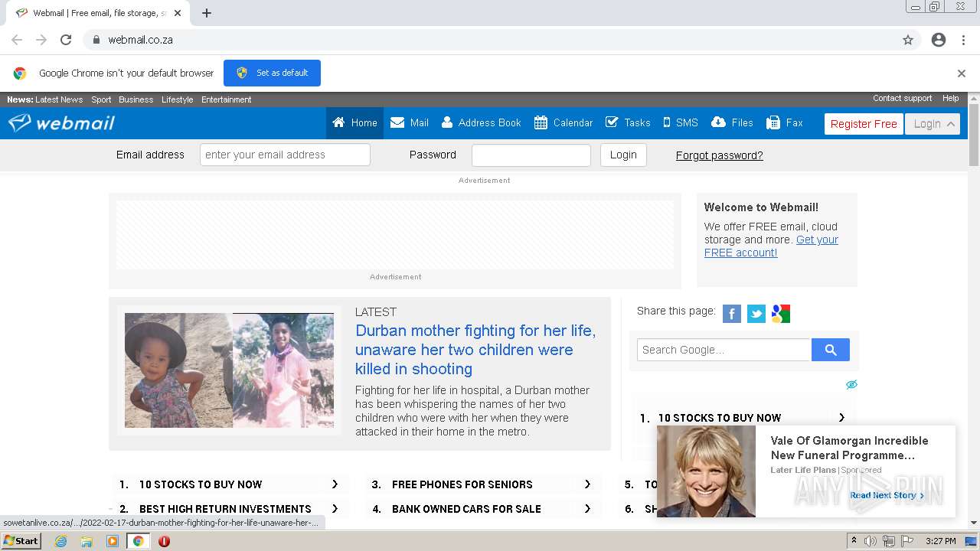
Task: Follow the Get your FREE account link
Action: (x=771, y=246)
